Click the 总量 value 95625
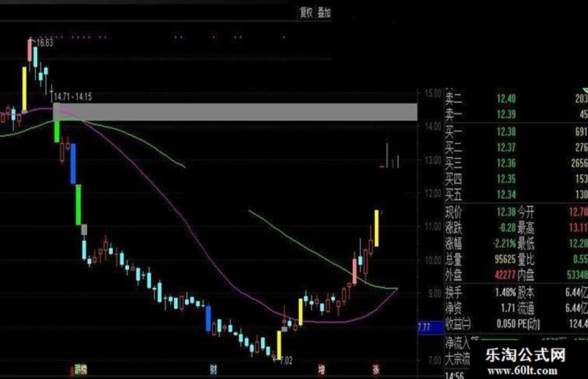Screen dimensions: 588x379 [505, 260]
